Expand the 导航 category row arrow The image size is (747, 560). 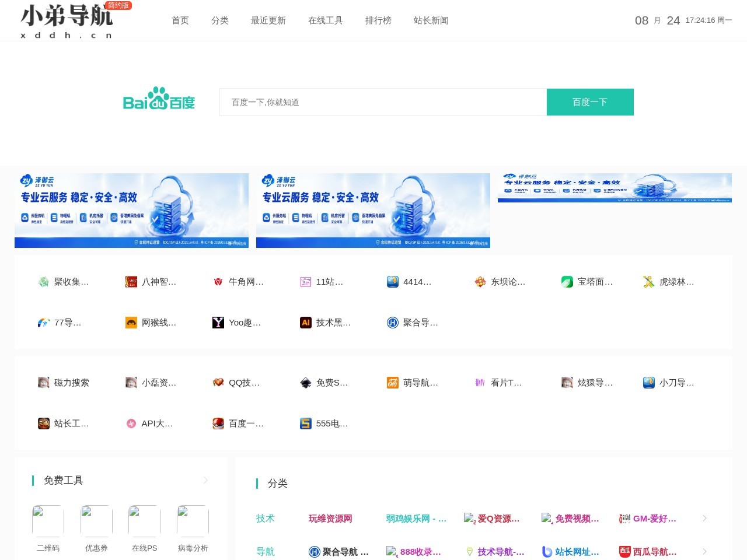coord(704,551)
